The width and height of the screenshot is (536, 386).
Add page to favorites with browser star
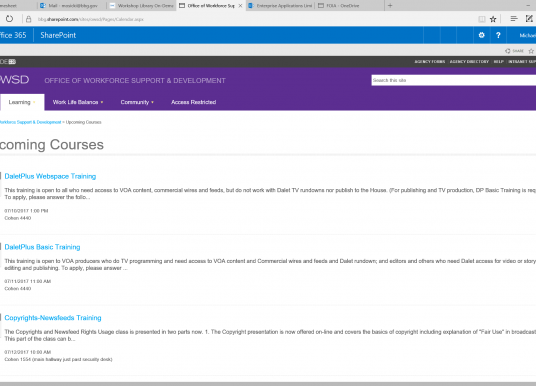[493, 19]
